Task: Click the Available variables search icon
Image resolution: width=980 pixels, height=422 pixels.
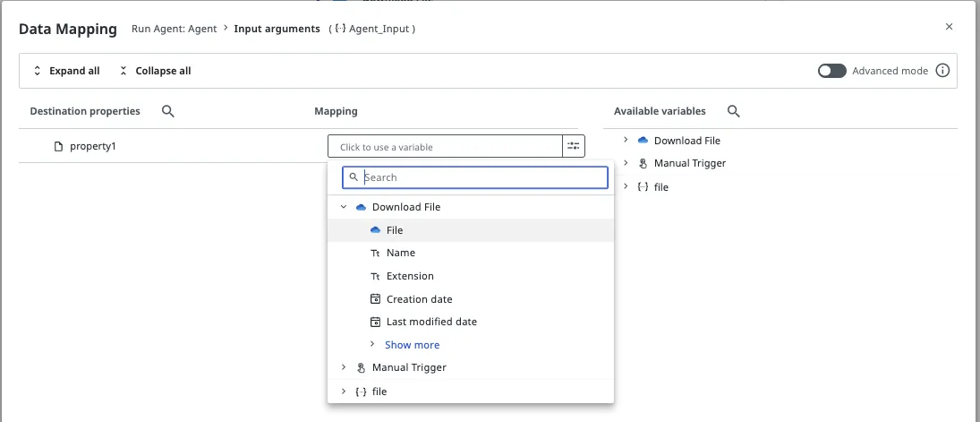Action: click(x=733, y=111)
